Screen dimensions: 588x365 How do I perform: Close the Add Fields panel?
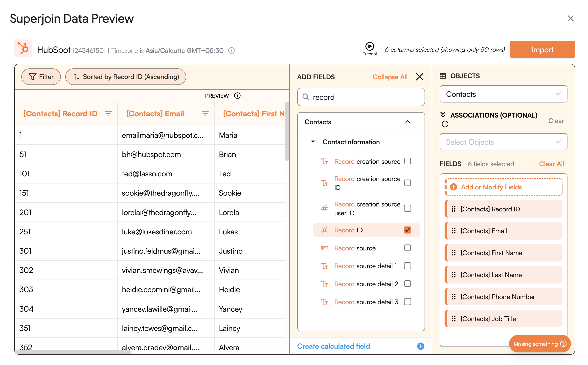(419, 77)
